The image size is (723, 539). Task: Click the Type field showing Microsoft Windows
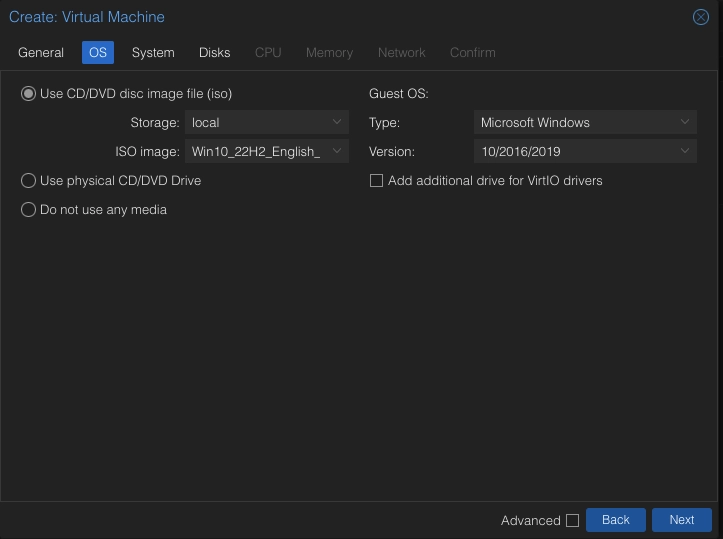click(x=585, y=122)
